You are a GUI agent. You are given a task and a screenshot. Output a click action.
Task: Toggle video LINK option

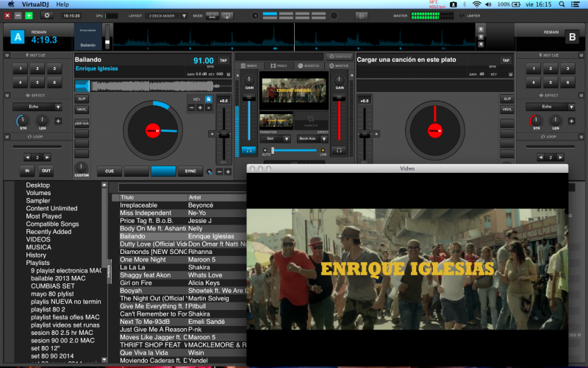pos(323,151)
